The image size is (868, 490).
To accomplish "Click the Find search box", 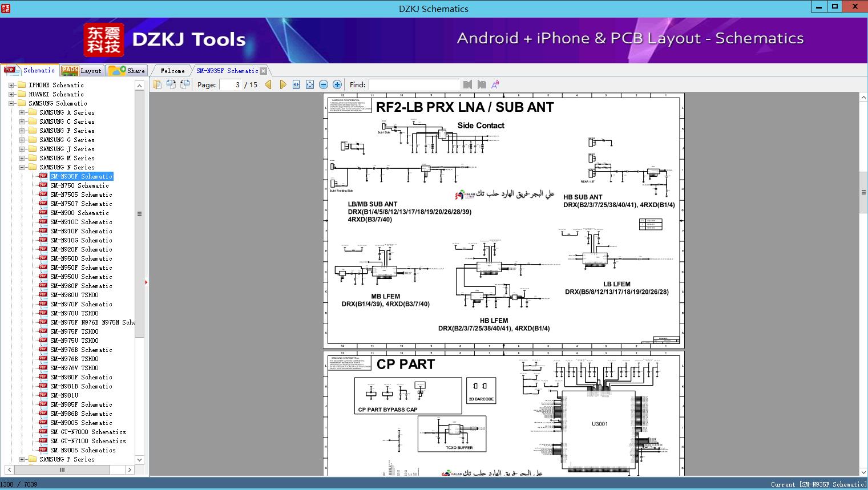I will pos(414,84).
